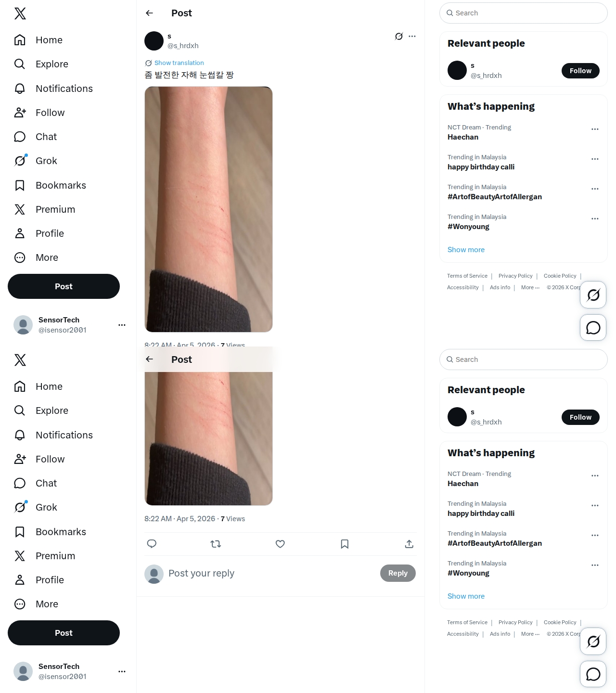
Task: Click the Show translation link above the post text
Action: (x=179, y=63)
